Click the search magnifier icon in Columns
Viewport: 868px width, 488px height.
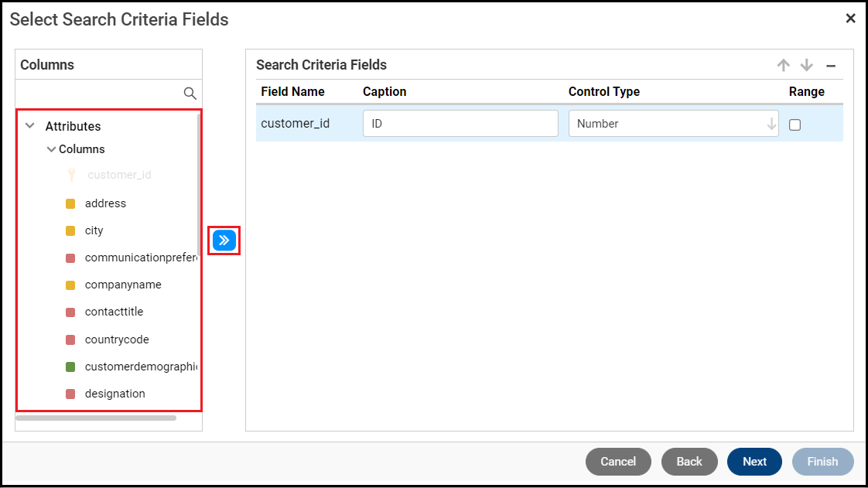tap(190, 94)
